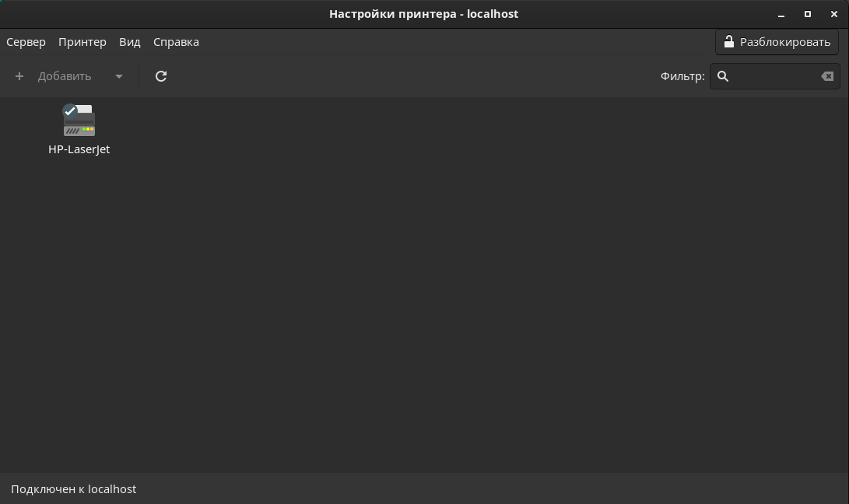Minimize the printer settings window
Viewport: 849px width, 504px height.
click(781, 14)
